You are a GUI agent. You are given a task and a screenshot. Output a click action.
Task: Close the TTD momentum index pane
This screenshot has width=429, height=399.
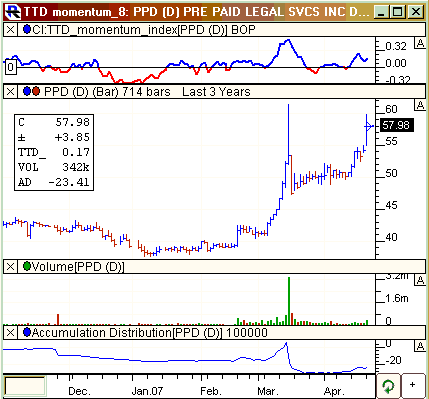(x=10, y=30)
